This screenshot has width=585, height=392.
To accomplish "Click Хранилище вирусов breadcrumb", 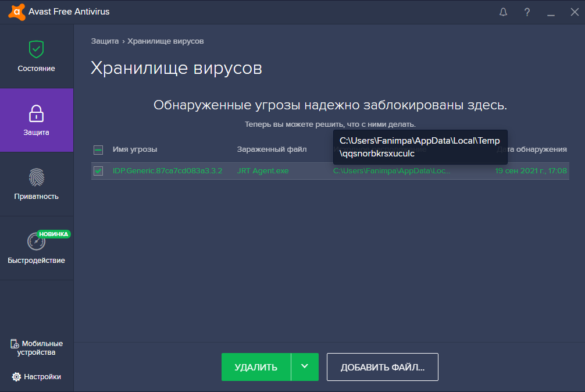I will click(x=166, y=41).
